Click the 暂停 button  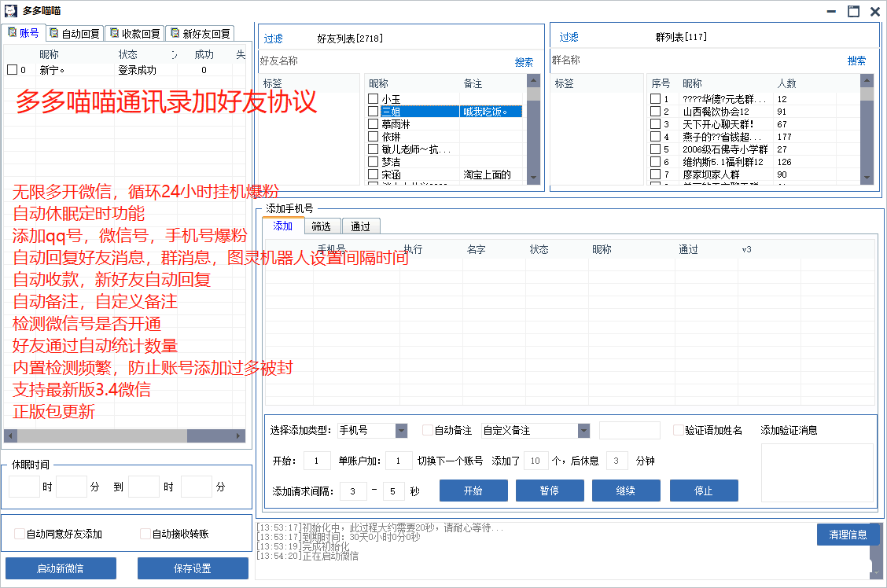point(550,491)
